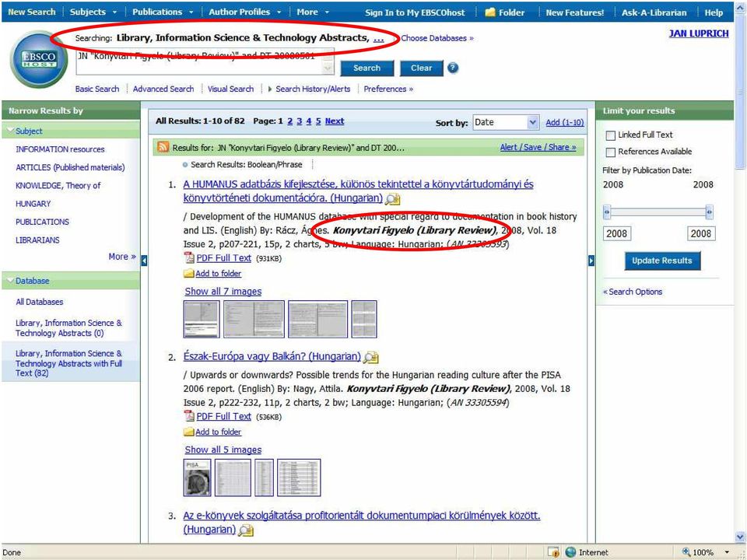Expand Search History/Alerts
Viewport: 747px width, 560px height.
310,89
